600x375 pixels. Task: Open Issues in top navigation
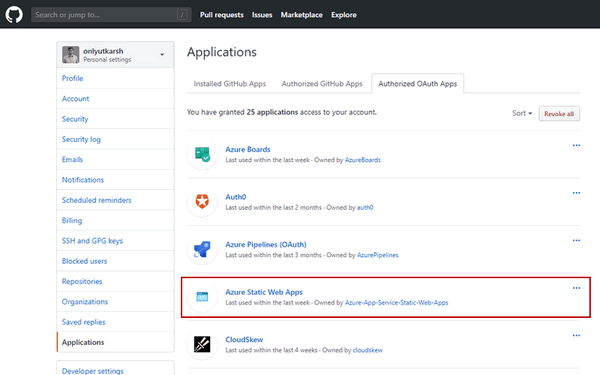click(x=262, y=15)
